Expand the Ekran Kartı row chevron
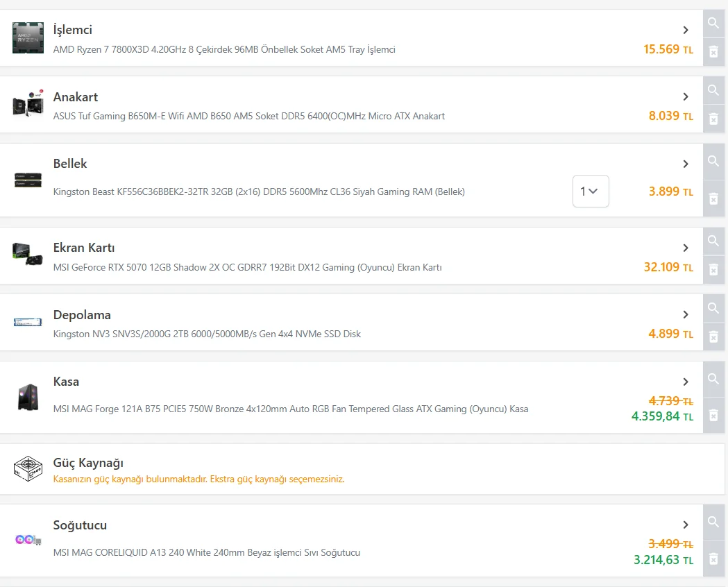 [x=686, y=248]
